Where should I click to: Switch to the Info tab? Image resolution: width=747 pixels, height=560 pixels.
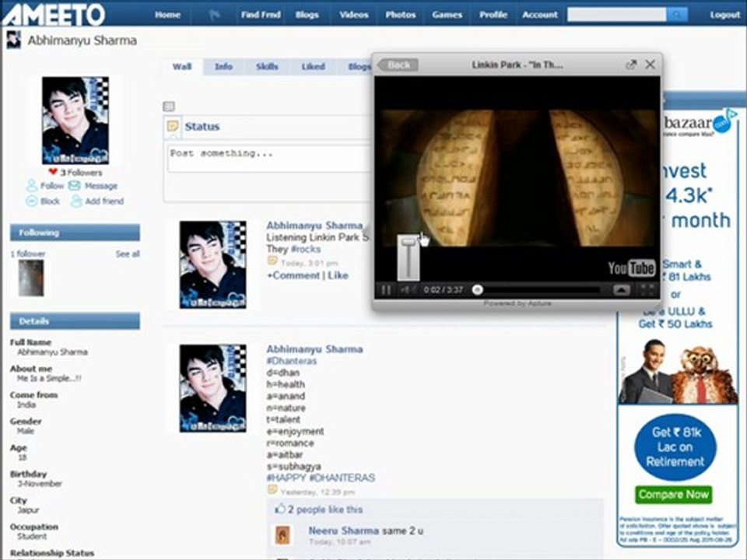pos(223,67)
